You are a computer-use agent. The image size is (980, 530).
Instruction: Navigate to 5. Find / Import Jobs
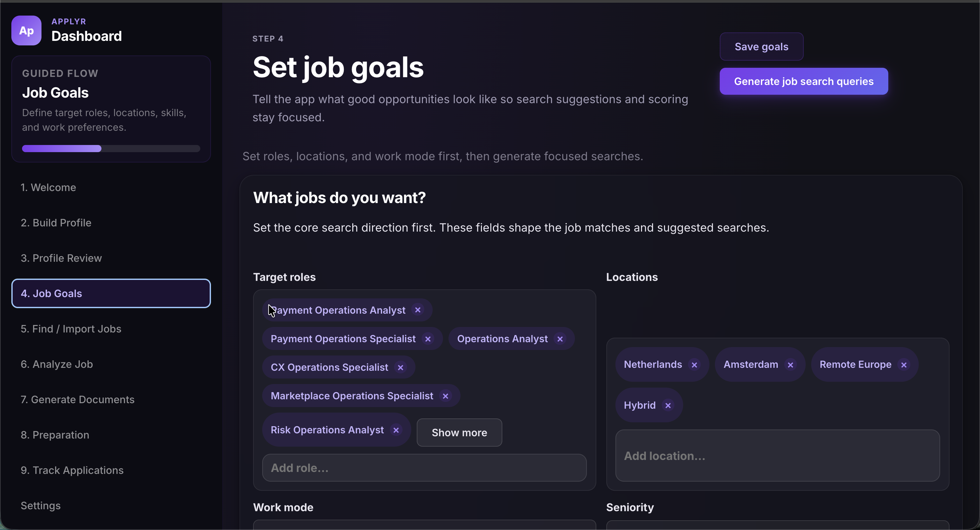pyautogui.click(x=111, y=329)
